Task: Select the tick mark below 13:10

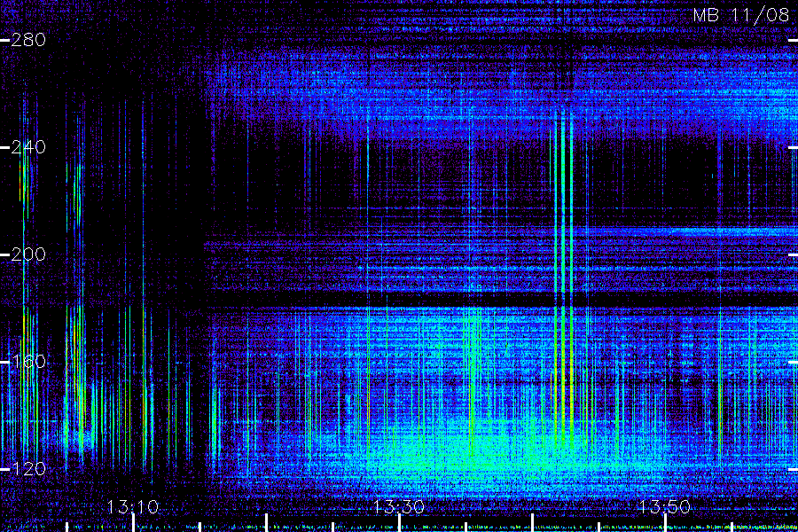Action: tap(133, 523)
